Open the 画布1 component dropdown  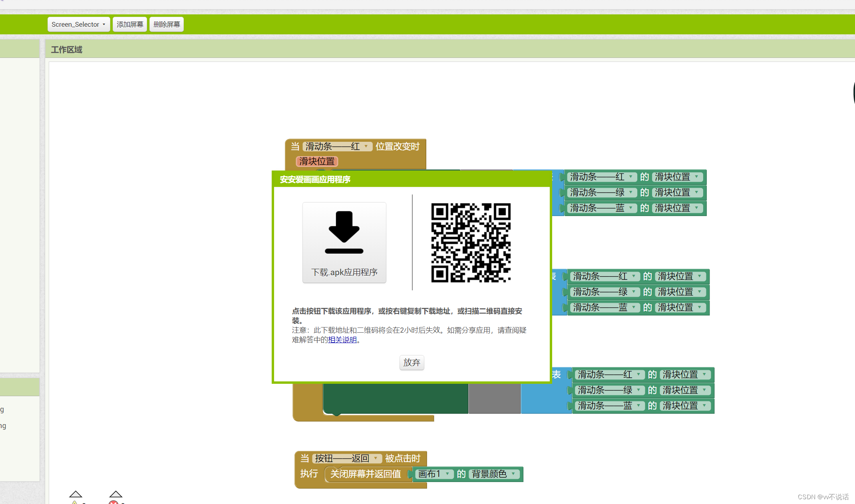pyautogui.click(x=447, y=474)
